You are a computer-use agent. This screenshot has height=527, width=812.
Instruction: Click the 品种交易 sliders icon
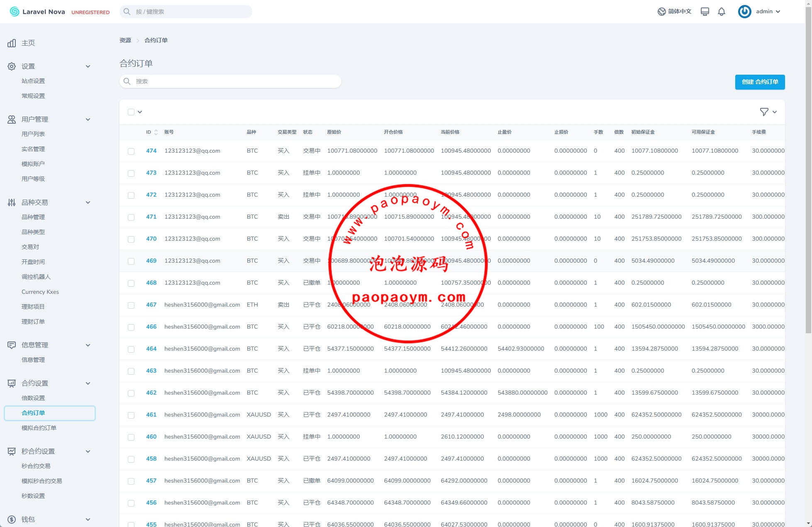coord(12,203)
